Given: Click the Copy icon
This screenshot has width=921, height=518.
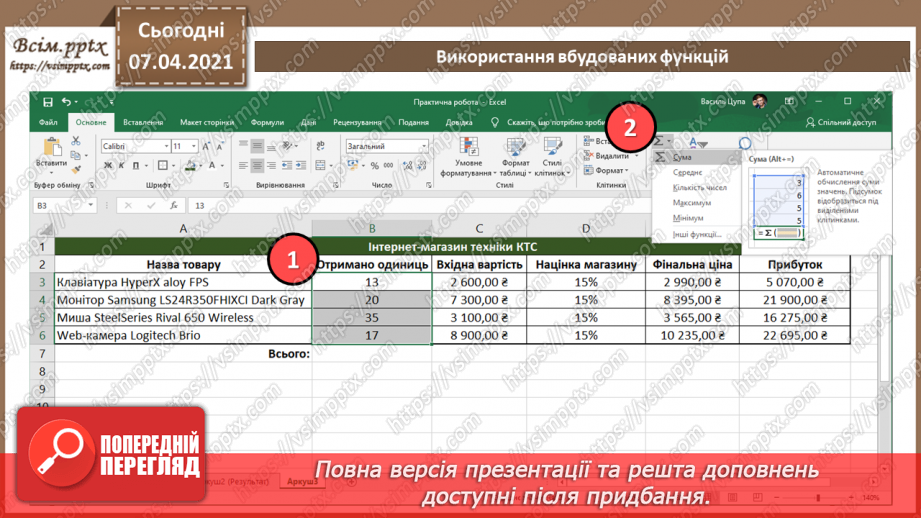Looking at the screenshot, I should tap(76, 156).
